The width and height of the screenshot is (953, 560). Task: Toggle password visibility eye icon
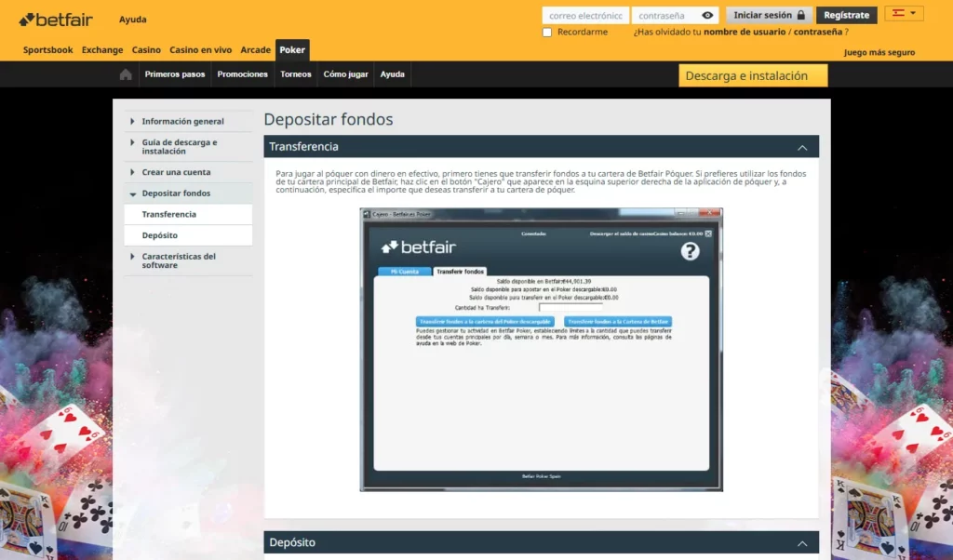[707, 15]
